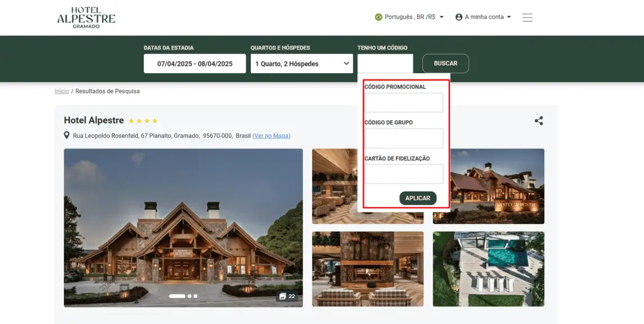Expand the 1 Quarto, 2 Hóspedes dropdown
This screenshot has width=644, height=324.
pos(302,64)
